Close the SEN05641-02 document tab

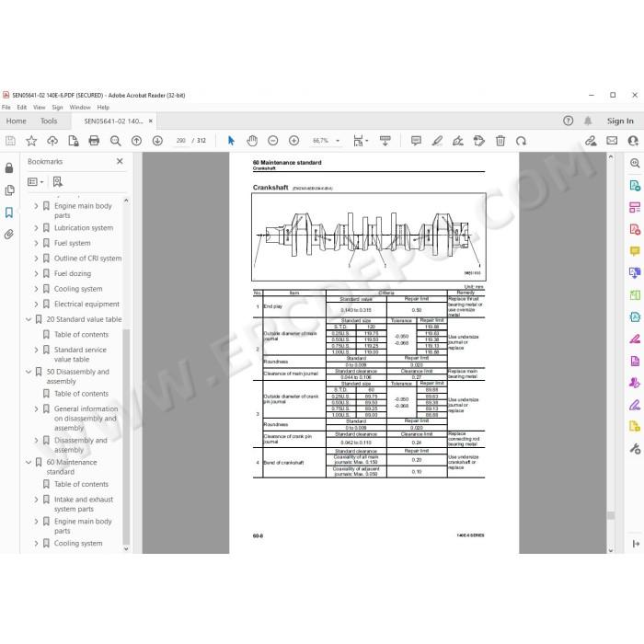151,121
